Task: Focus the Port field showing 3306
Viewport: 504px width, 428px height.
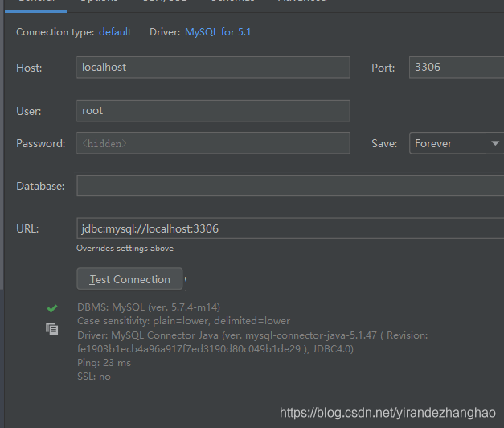Action: click(457, 68)
